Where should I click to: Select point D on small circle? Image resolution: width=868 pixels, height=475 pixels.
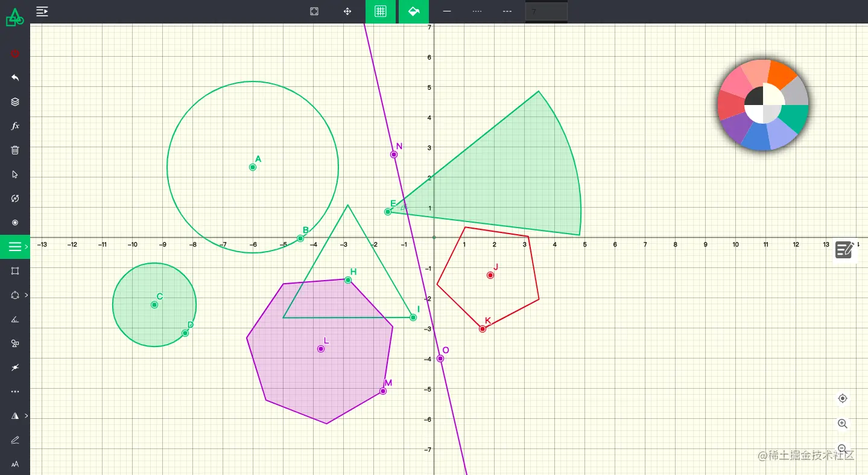(x=185, y=333)
